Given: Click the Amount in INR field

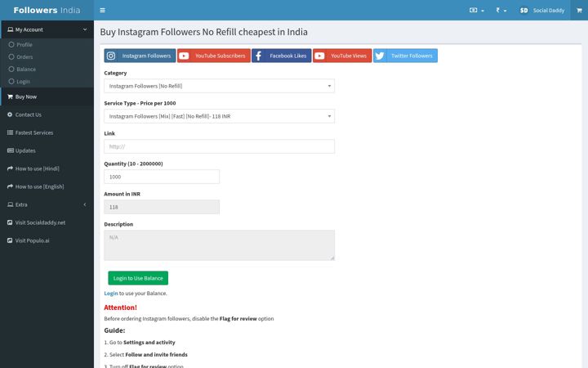Looking at the screenshot, I should click(x=162, y=207).
